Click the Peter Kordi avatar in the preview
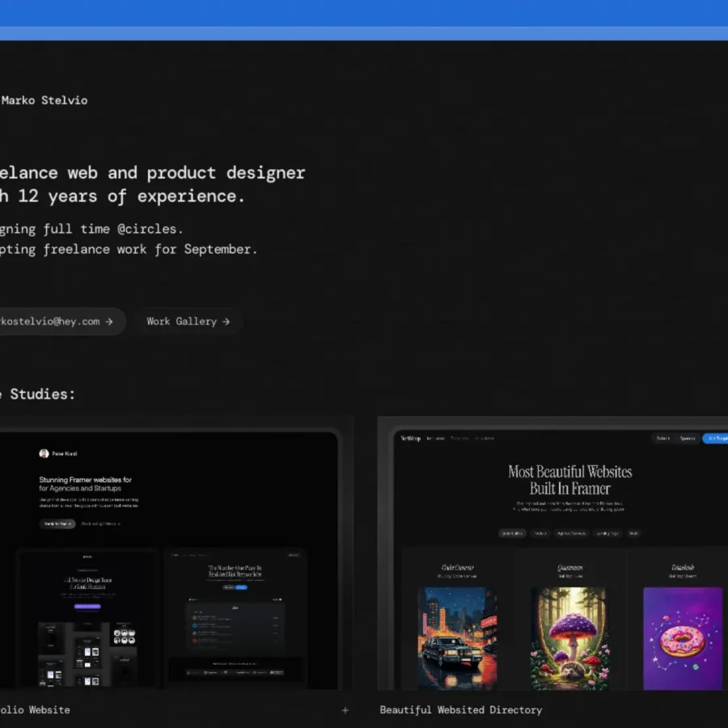Screen dimensions: 728x728 click(x=44, y=454)
